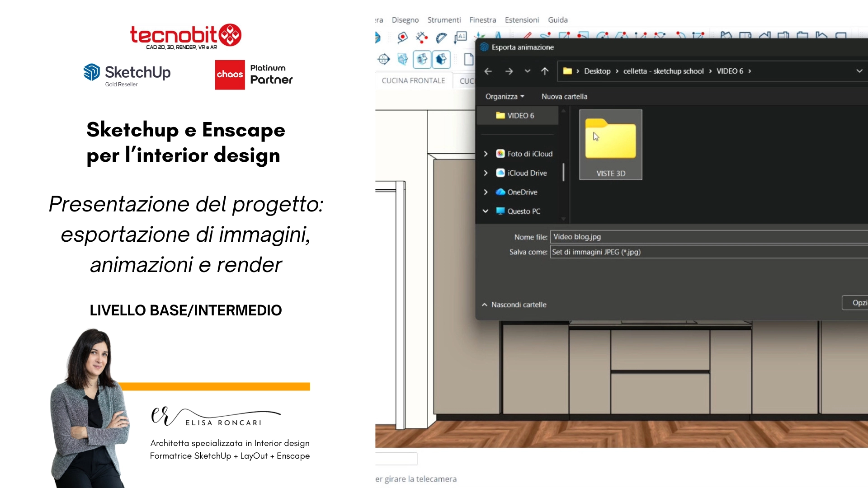Screen dimensions: 868x488
Task: Toggle Display Section Planes icon
Action: coord(403,59)
